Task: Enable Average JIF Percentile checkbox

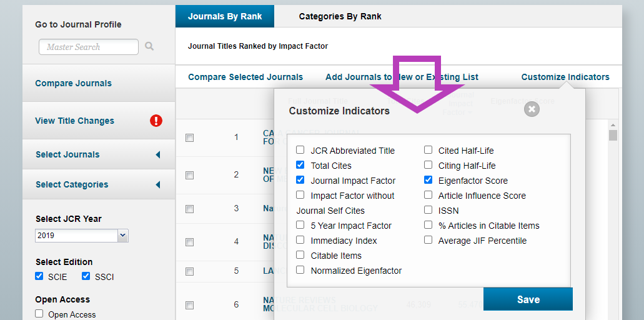Action: [x=429, y=240]
